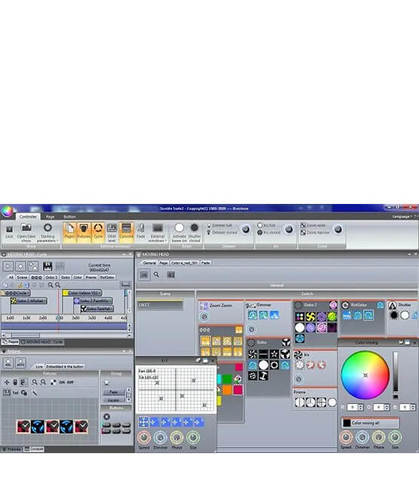Click the Page button in group section

113,392
